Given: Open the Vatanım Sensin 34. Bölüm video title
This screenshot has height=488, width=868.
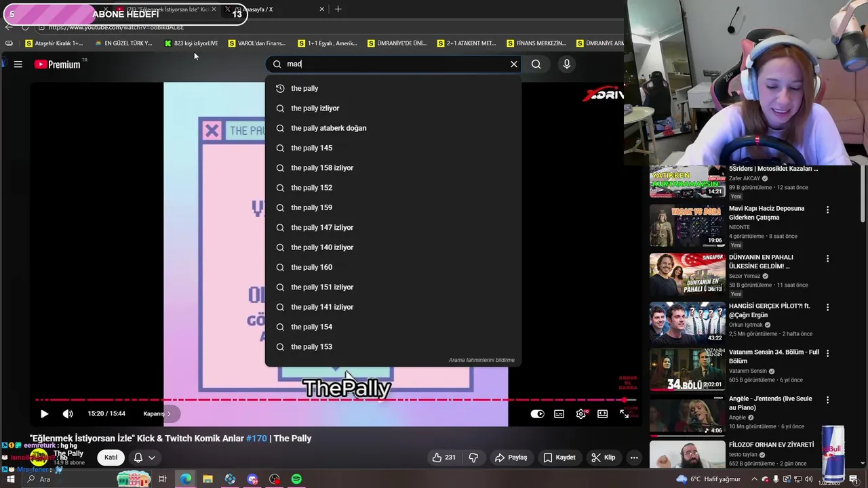Looking at the screenshot, I should [774, 357].
